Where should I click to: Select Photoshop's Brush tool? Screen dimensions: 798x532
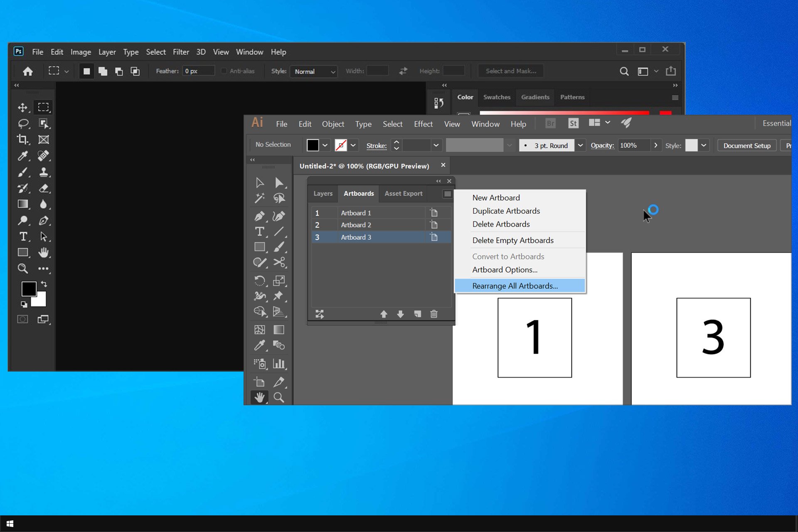click(x=23, y=172)
